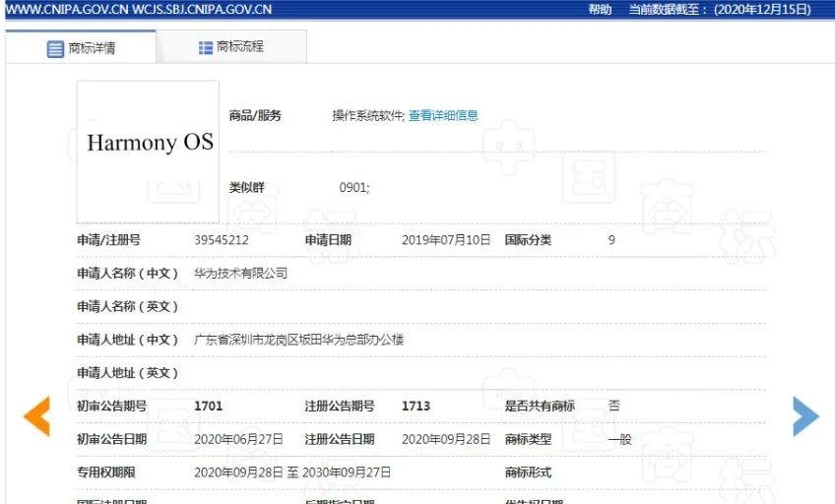835x504 pixels.
Task: Select date 2020年06月27日
Action: click(238, 439)
